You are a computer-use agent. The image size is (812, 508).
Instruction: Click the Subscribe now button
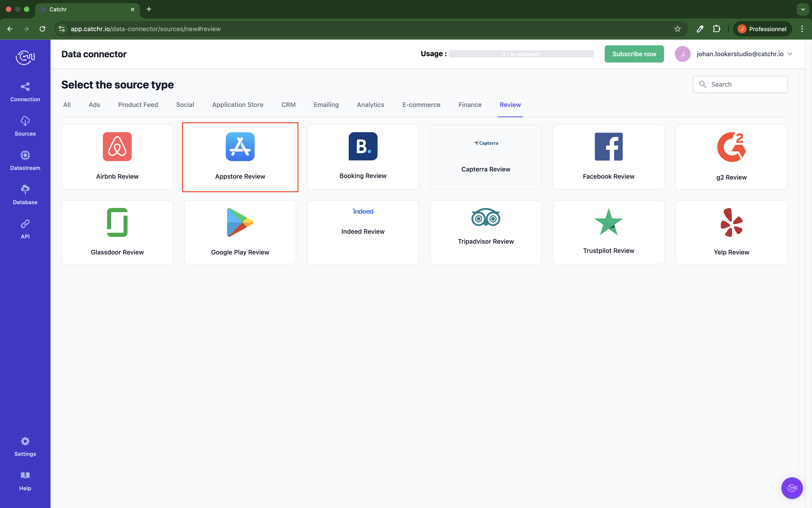coord(634,54)
